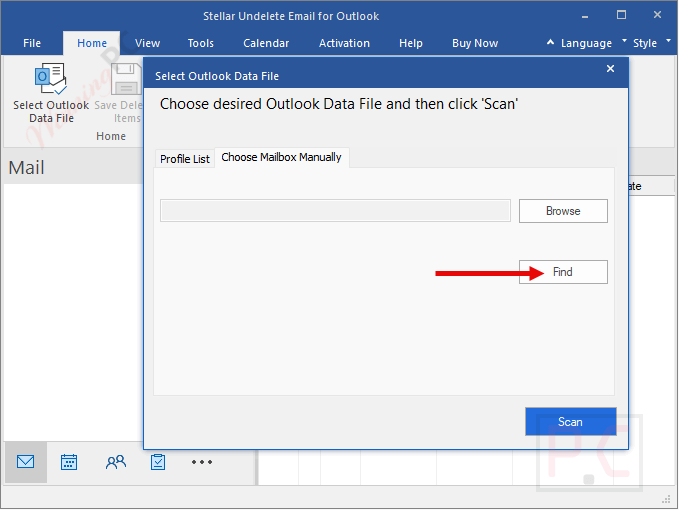Switch to the Profile List tab
This screenshot has height=510, width=679.
185,158
